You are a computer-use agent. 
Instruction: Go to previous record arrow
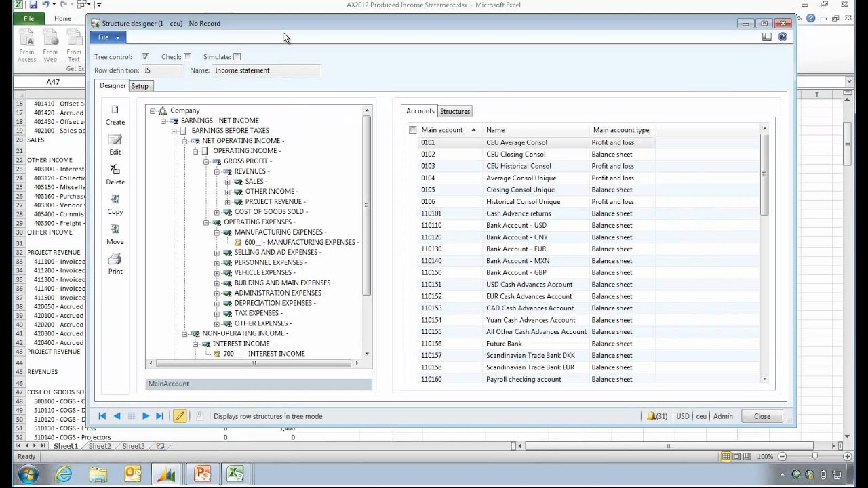pyautogui.click(x=117, y=416)
